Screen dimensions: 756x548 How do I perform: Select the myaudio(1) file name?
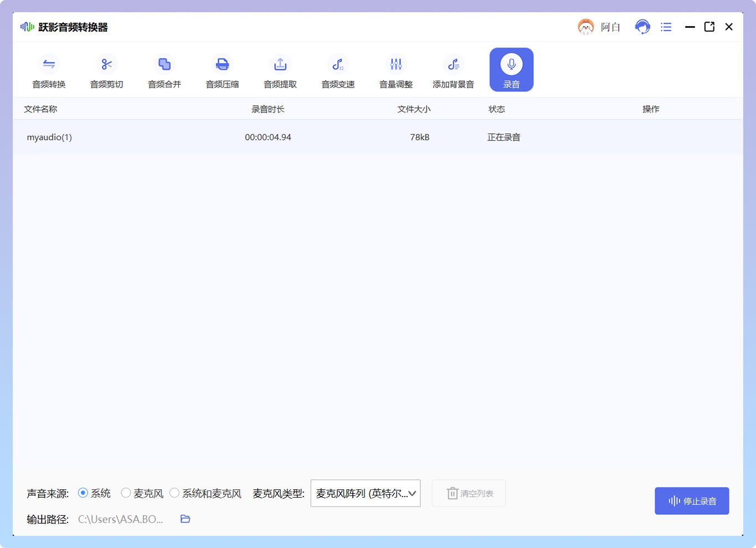click(x=49, y=137)
